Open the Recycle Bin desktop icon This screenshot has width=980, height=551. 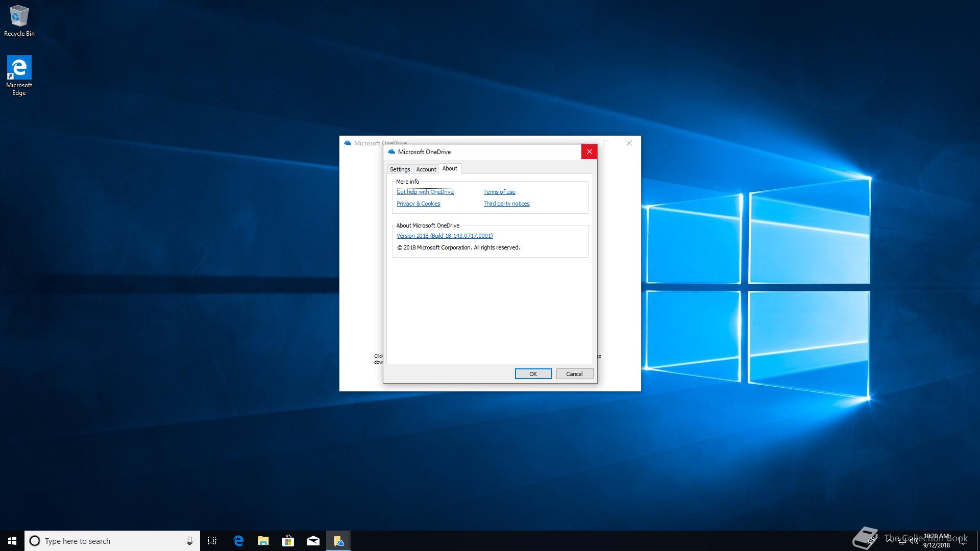click(x=19, y=21)
